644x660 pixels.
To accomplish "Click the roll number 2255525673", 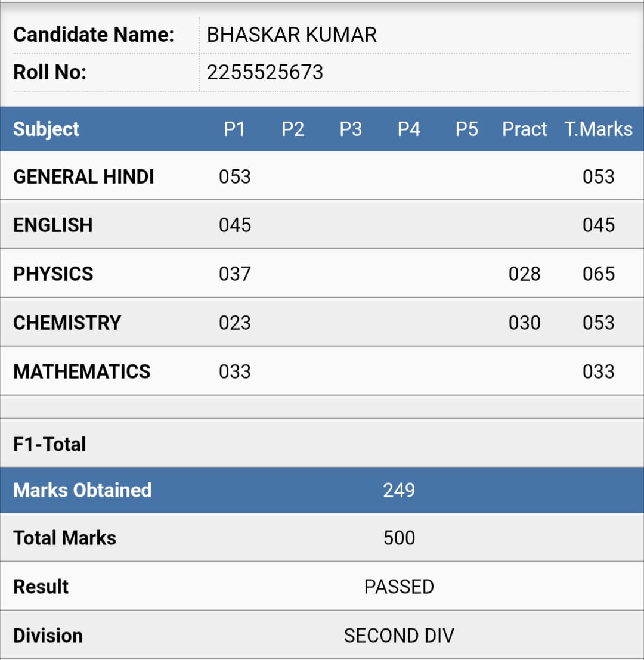I will 265,72.
